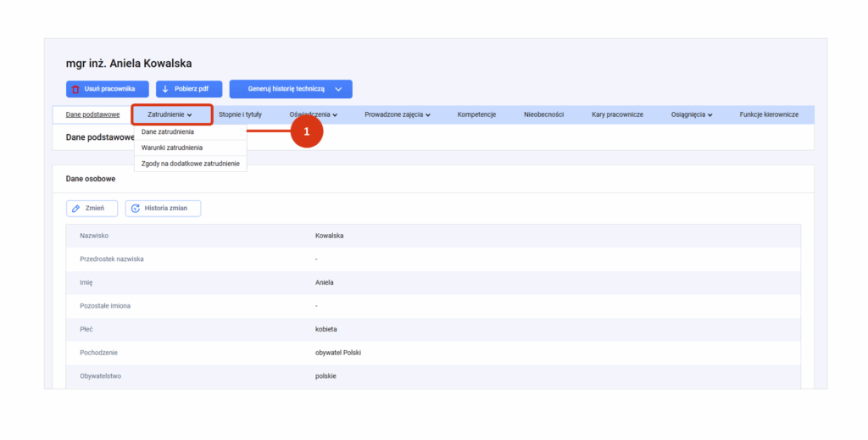Viewport: 868px width, 440px height.
Task: Open the Funkcje kierownicze tab
Action: (769, 114)
